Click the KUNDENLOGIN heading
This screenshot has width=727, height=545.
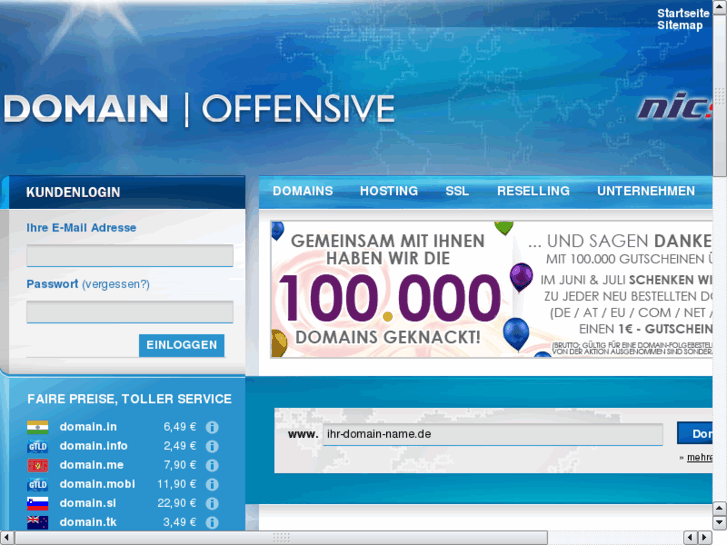click(x=73, y=192)
